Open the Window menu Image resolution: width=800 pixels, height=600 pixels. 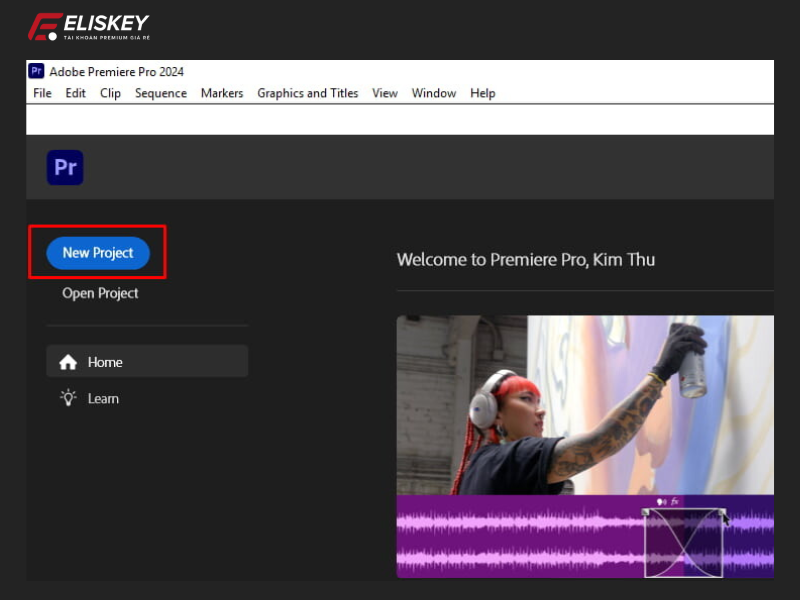pyautogui.click(x=434, y=93)
